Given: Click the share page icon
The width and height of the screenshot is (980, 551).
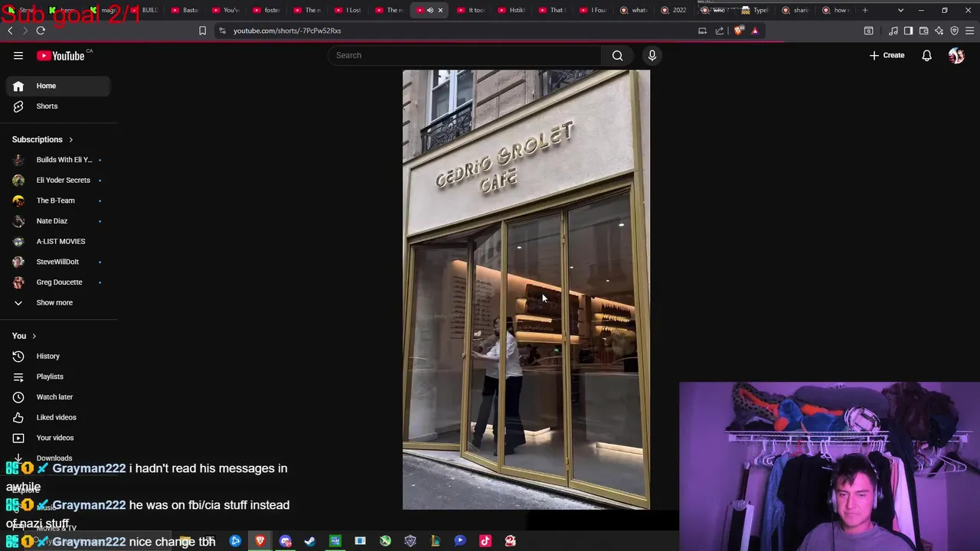Looking at the screenshot, I should click(720, 31).
